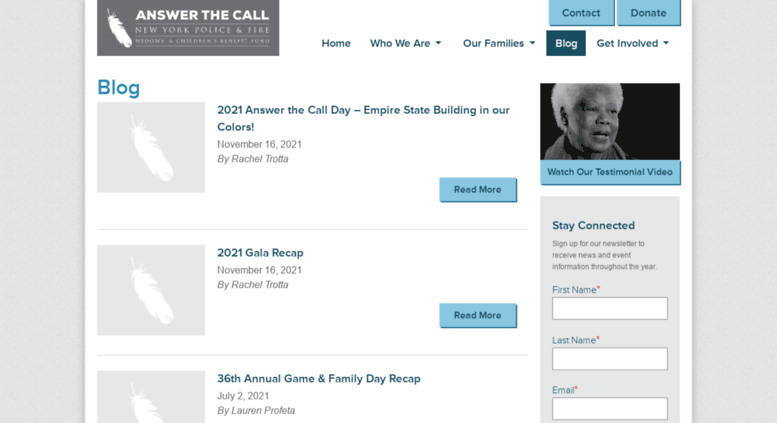The image size is (777, 423).
Task: Focus the First Name input field
Action: [x=610, y=309]
